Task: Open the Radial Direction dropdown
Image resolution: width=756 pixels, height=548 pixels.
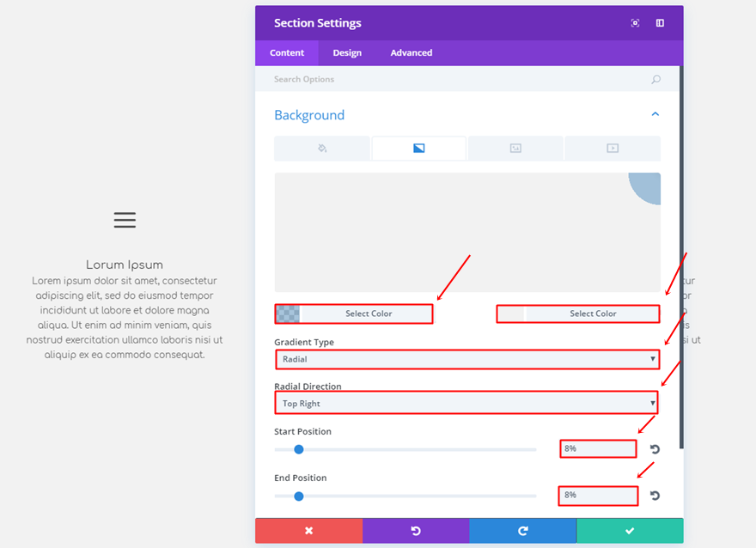Action: (466, 403)
